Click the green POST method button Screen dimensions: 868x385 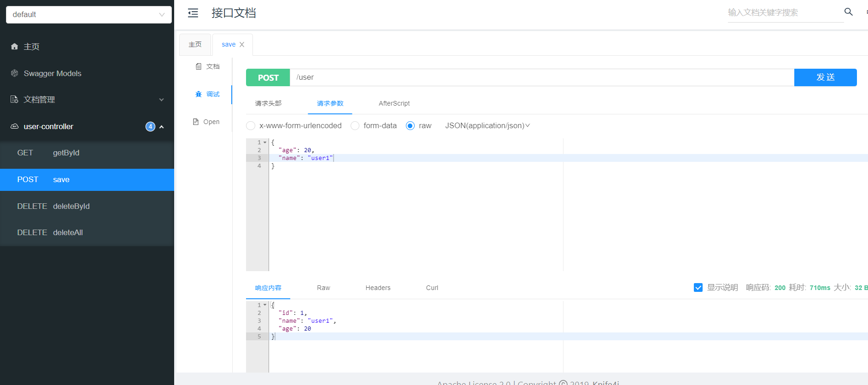268,77
